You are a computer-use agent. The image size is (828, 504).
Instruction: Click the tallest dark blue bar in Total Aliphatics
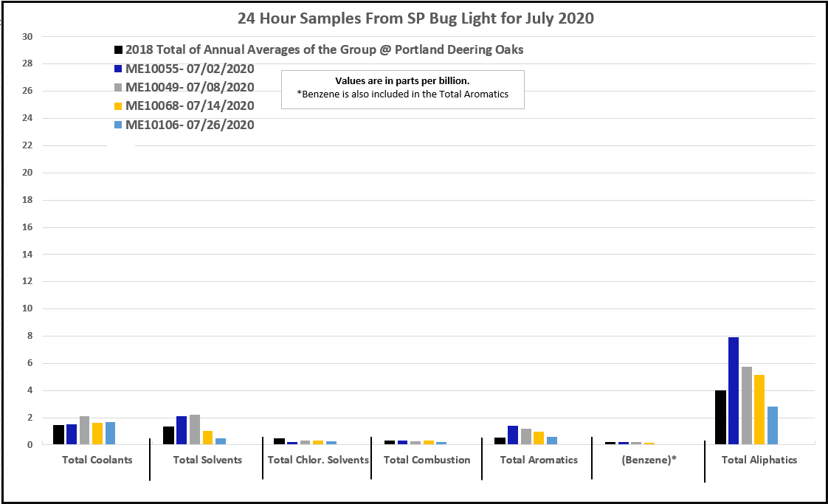tap(734, 390)
